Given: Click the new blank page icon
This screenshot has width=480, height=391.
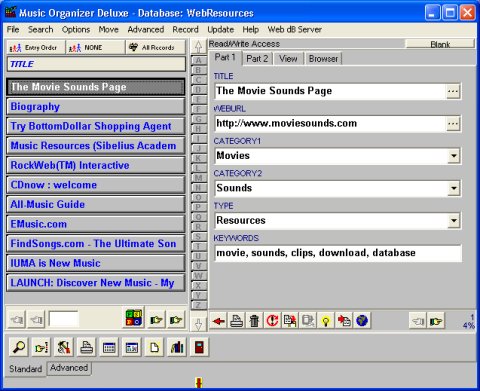Looking at the screenshot, I should coord(154,347).
